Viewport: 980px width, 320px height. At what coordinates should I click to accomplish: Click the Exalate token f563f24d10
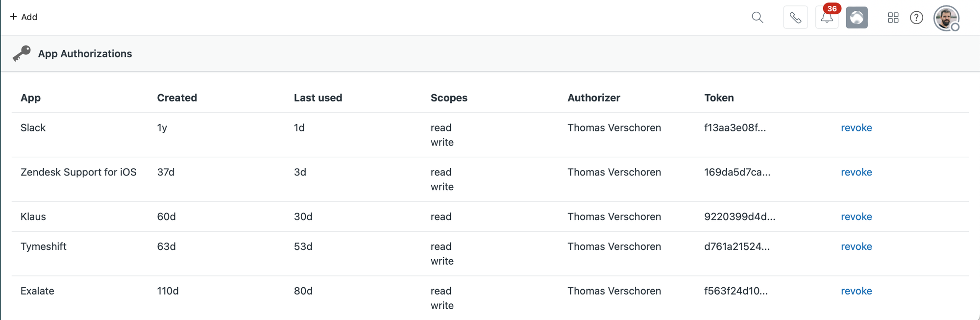click(x=735, y=291)
